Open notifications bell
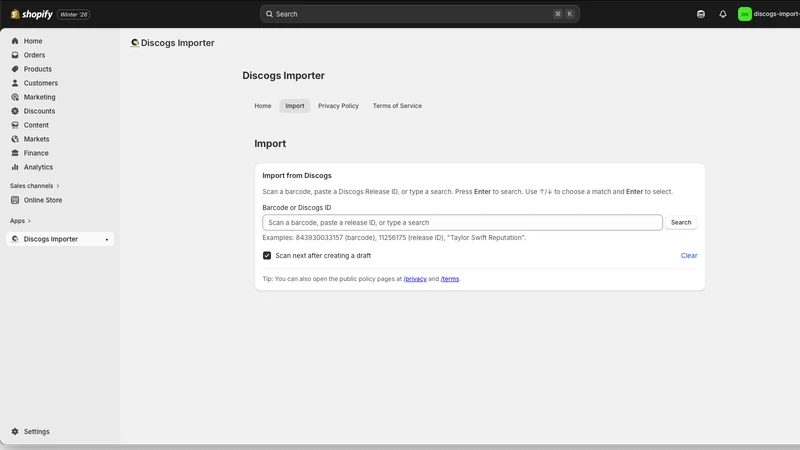 tap(722, 14)
